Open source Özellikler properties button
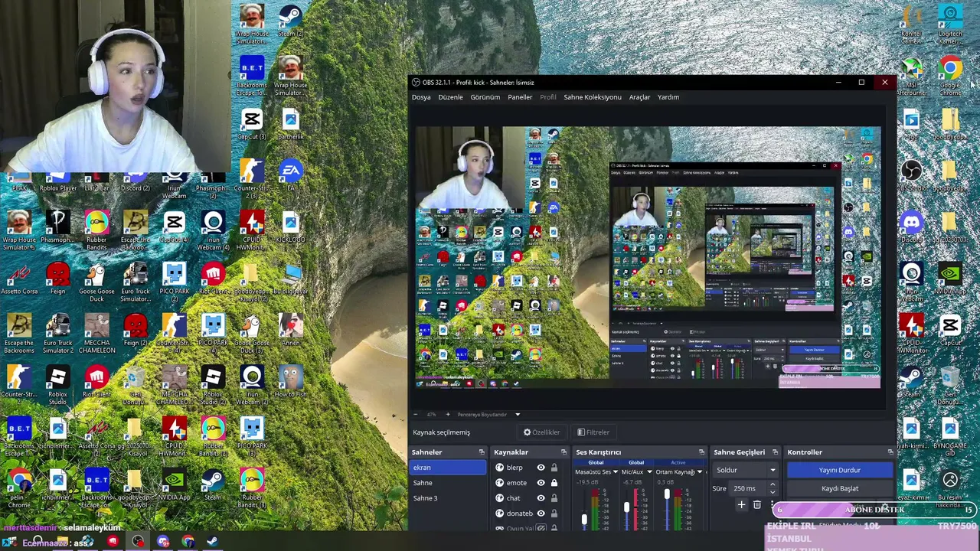Image resolution: width=980 pixels, height=551 pixels. click(541, 432)
